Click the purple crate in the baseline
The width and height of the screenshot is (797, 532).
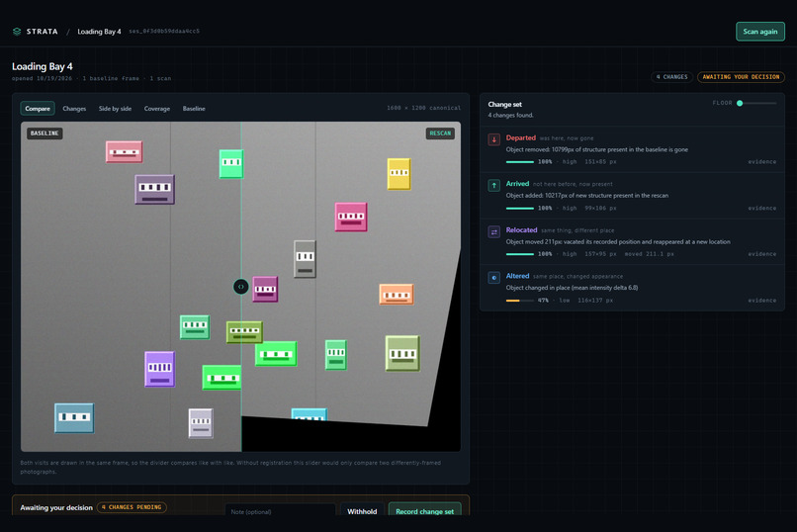159,369
